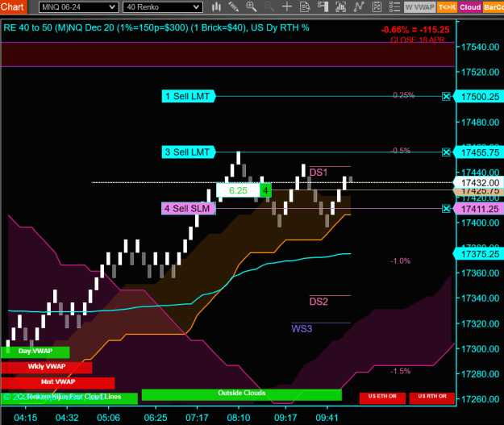The width and height of the screenshot is (504, 425).
Task: Click the 17432.00 current price marker
Action: (479, 182)
